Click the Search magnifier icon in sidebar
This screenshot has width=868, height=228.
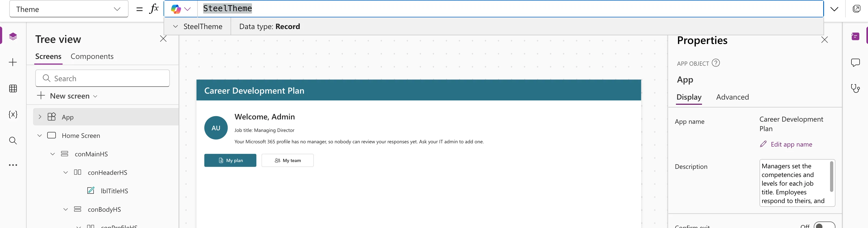pos(13,140)
